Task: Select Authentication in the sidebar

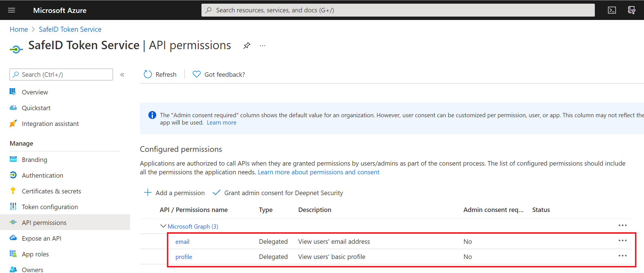Action: pyautogui.click(x=42, y=175)
